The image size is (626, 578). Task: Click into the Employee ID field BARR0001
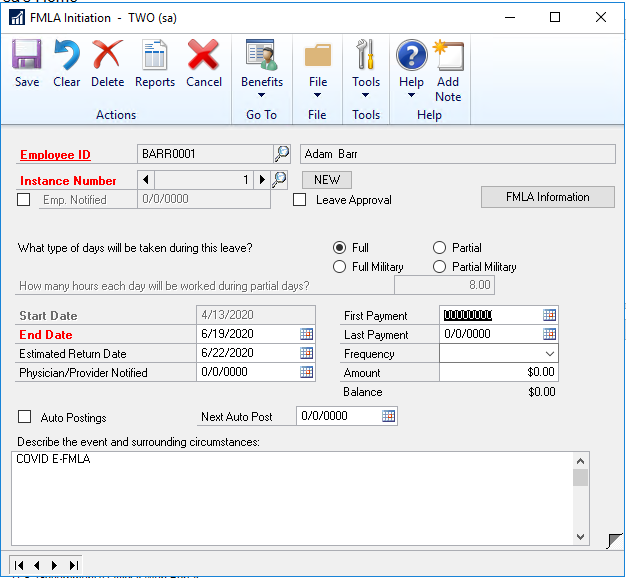click(x=205, y=154)
